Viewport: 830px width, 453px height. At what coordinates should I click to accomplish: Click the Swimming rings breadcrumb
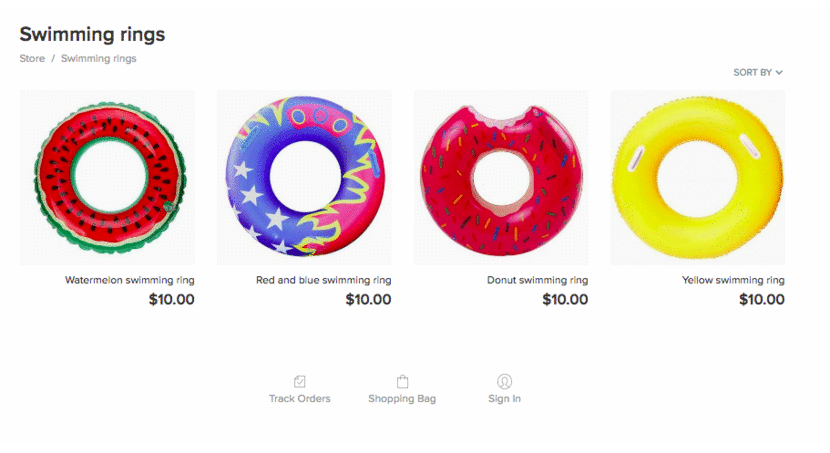[x=98, y=59]
